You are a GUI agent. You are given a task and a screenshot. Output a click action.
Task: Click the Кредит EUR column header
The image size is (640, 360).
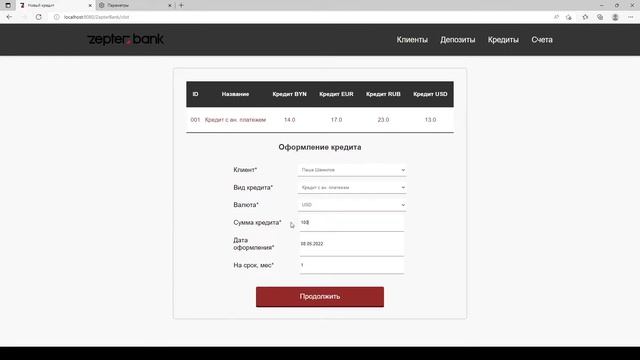click(x=336, y=94)
